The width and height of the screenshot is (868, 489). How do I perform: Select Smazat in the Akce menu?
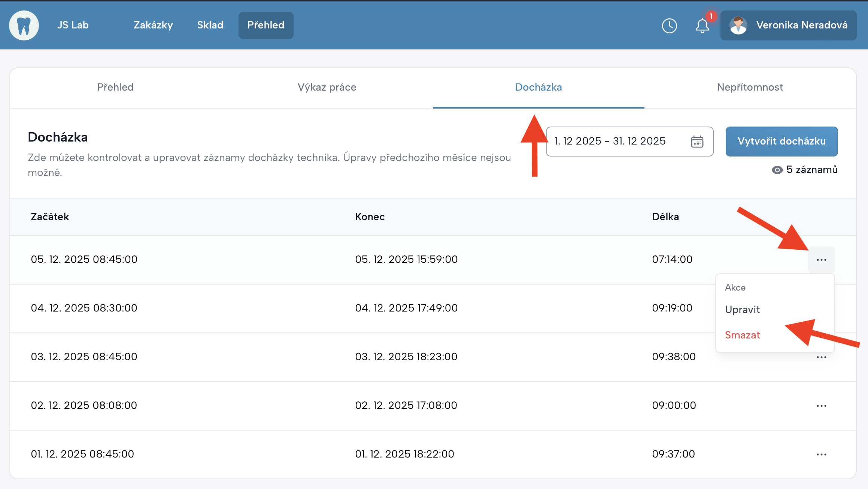coord(742,335)
